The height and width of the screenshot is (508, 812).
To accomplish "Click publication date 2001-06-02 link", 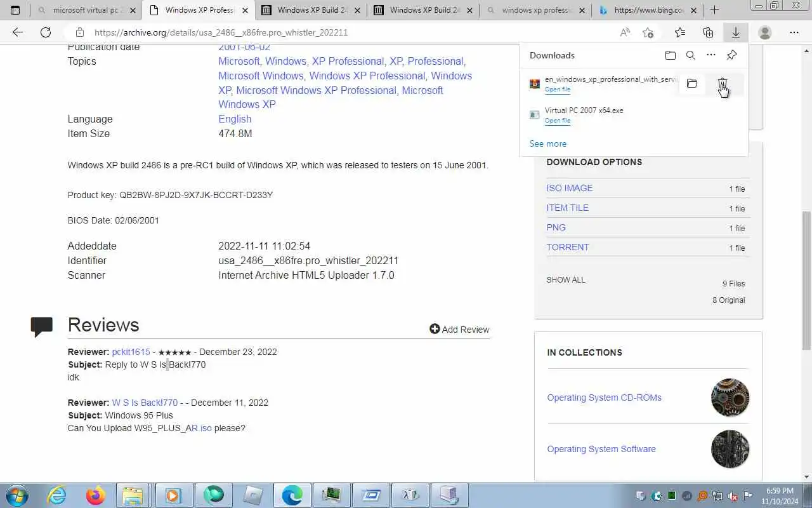I will coord(244,47).
